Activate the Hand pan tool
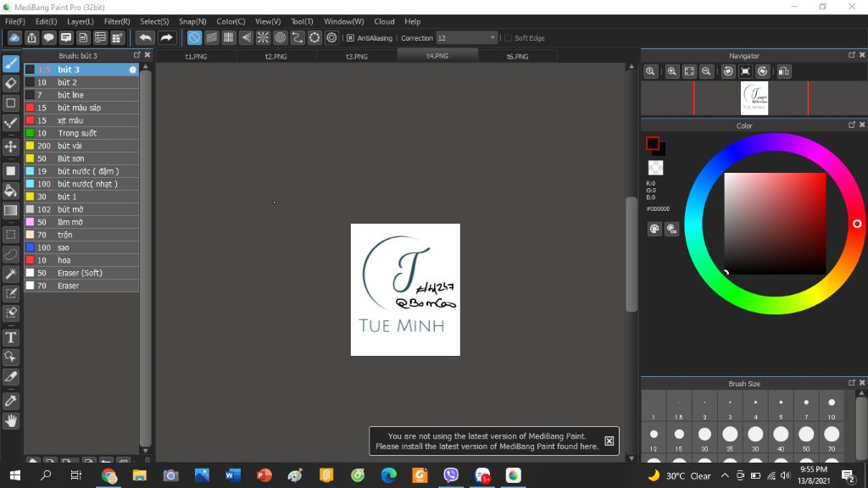Image resolution: width=868 pixels, height=488 pixels. point(10,421)
